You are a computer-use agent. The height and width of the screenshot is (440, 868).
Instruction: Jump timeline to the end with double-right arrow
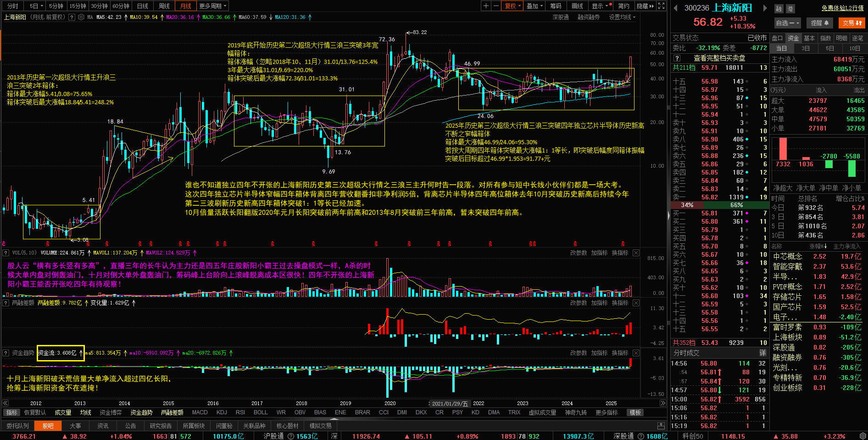(663, 403)
